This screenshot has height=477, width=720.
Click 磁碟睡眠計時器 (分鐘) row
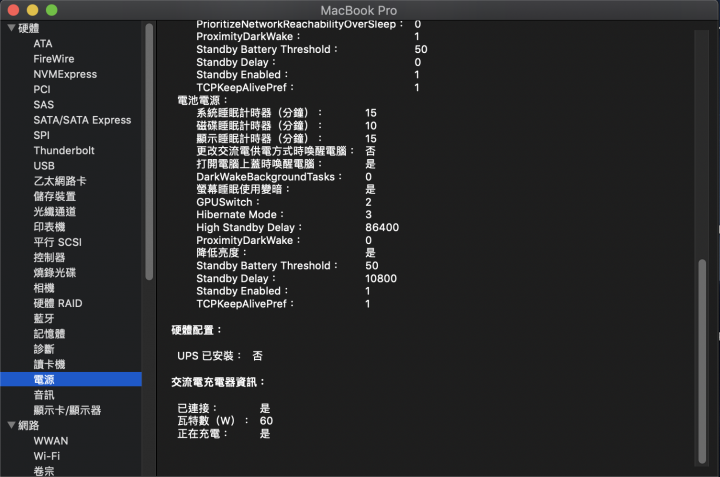tap(287, 125)
